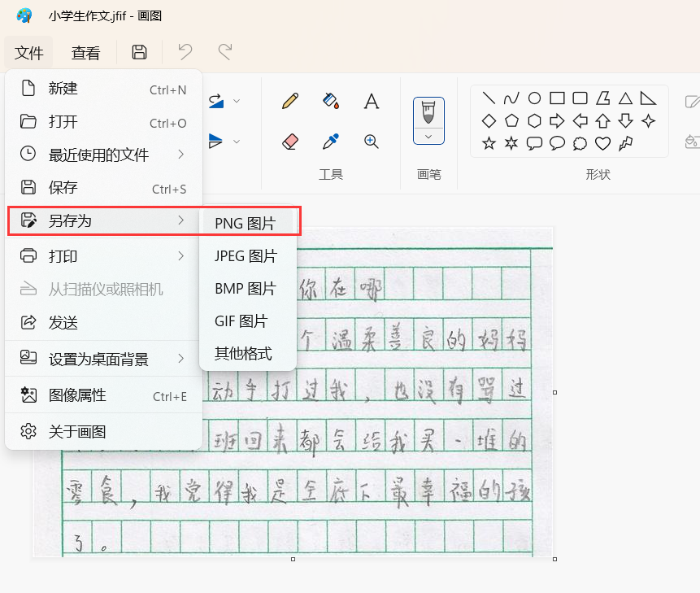
Task: Select the Down arrow shape
Action: [625, 120]
